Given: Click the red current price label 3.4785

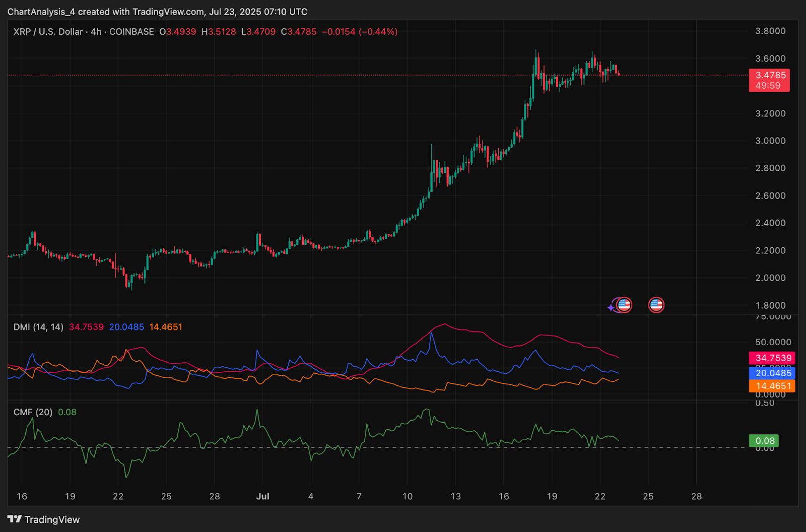Looking at the screenshot, I should (x=769, y=80).
